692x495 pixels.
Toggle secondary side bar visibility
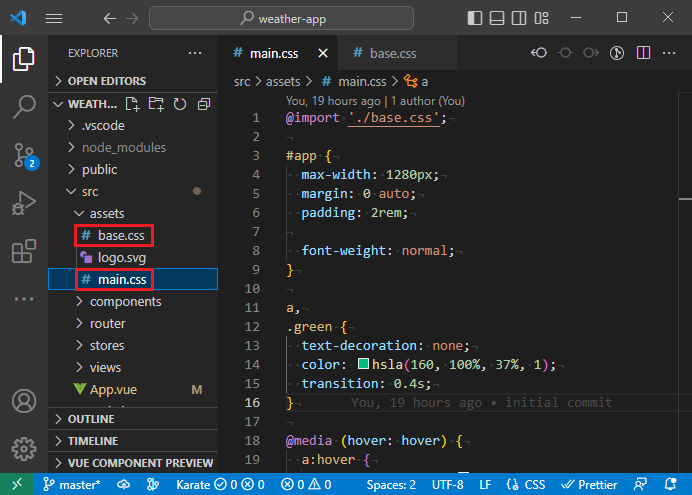(519, 18)
